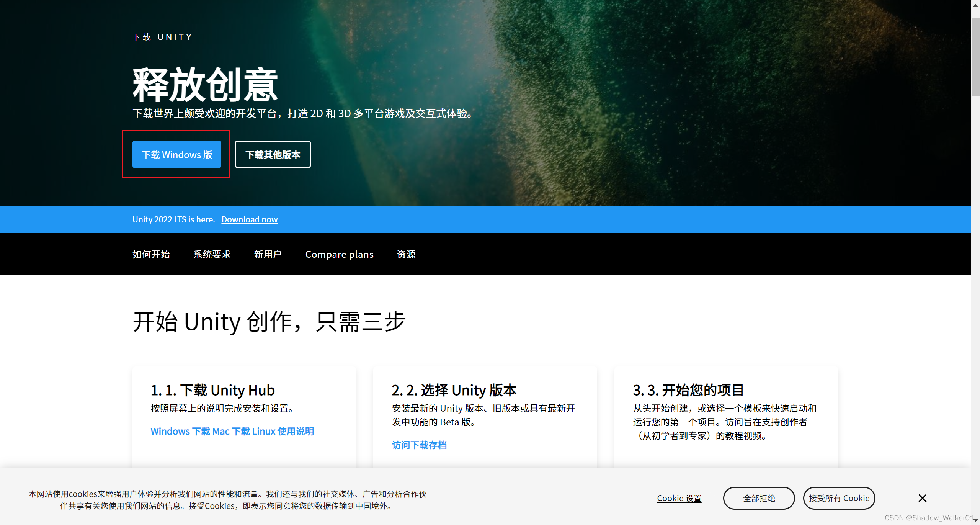This screenshot has width=980, height=525.
Task: Click the 下载其他版本 button
Action: (273, 155)
